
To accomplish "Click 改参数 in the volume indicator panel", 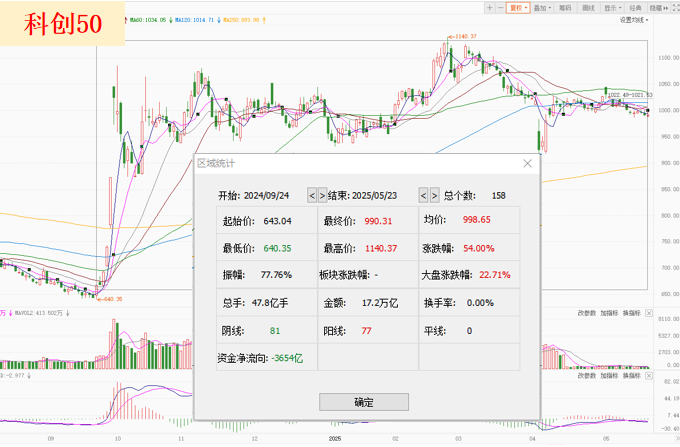I will pyautogui.click(x=586, y=313).
